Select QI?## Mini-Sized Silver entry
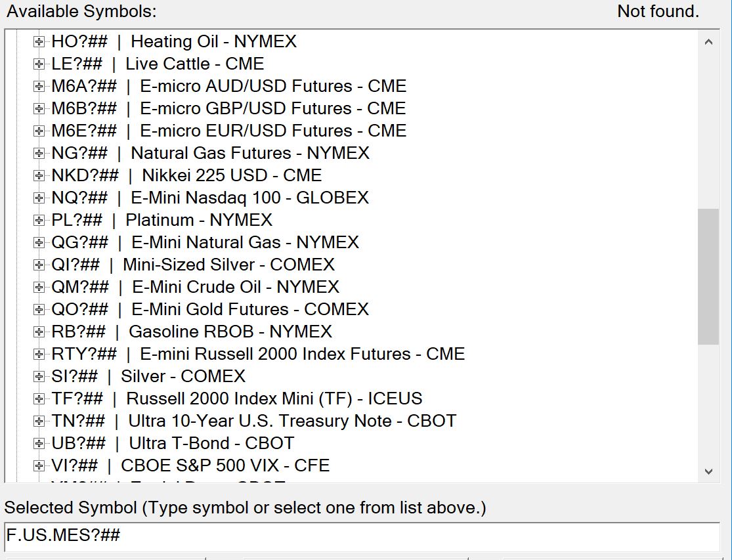The height and width of the screenshot is (560, 732). tap(193, 265)
